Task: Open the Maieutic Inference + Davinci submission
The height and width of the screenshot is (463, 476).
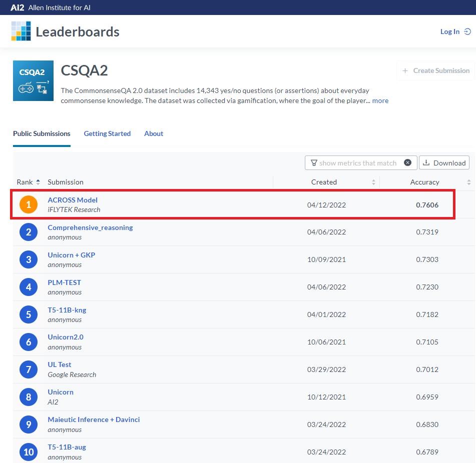Action: pos(94,419)
